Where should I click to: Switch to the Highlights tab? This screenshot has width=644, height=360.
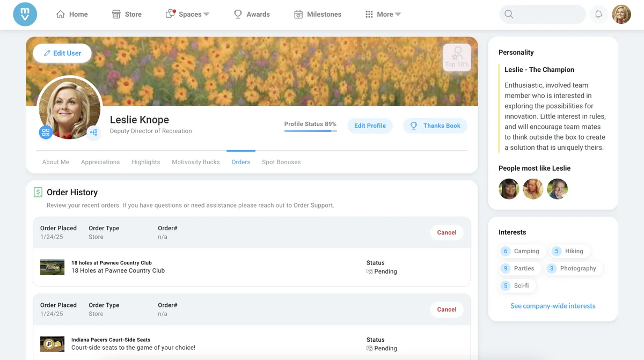(146, 162)
